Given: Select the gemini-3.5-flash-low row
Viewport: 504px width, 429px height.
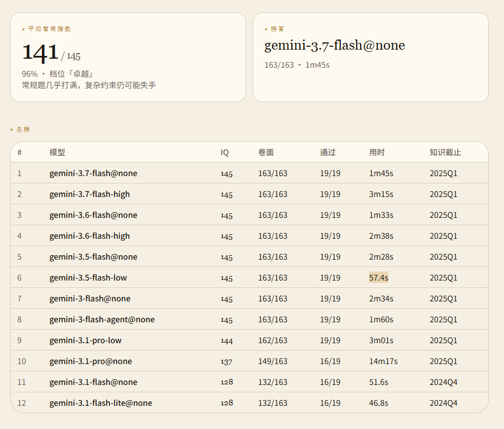Looking at the screenshot, I should pyautogui.click(x=249, y=278).
